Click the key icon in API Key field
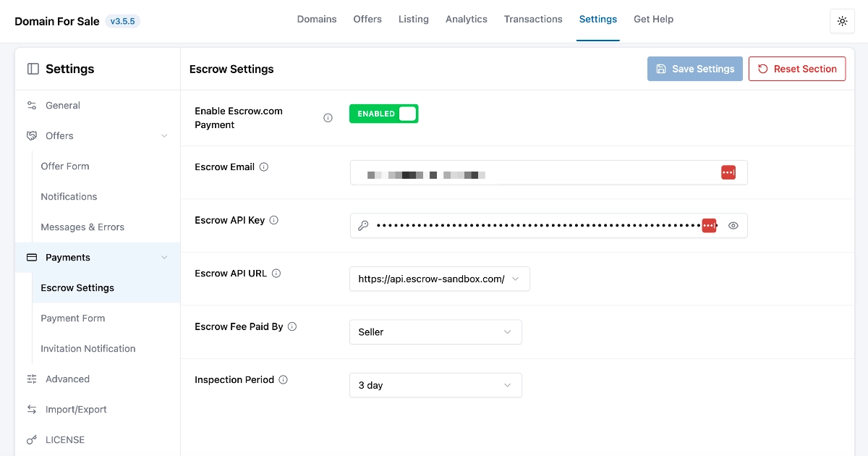This screenshot has width=868, height=456. (x=363, y=226)
